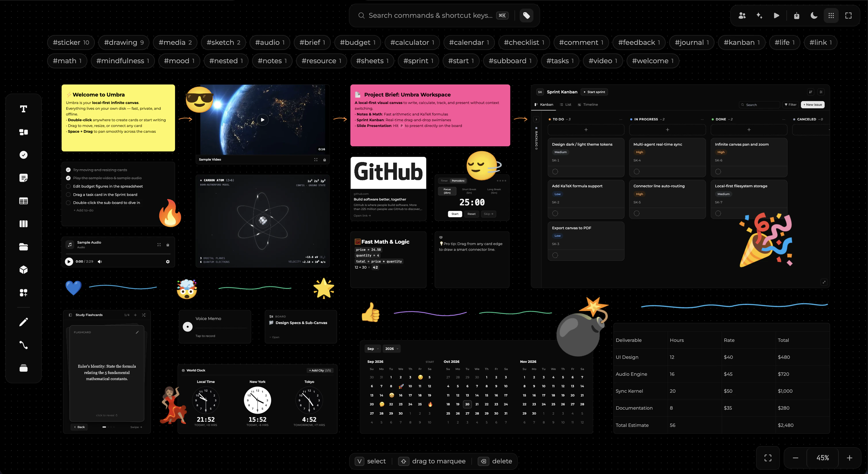Play the Sample Audio track

(69, 261)
